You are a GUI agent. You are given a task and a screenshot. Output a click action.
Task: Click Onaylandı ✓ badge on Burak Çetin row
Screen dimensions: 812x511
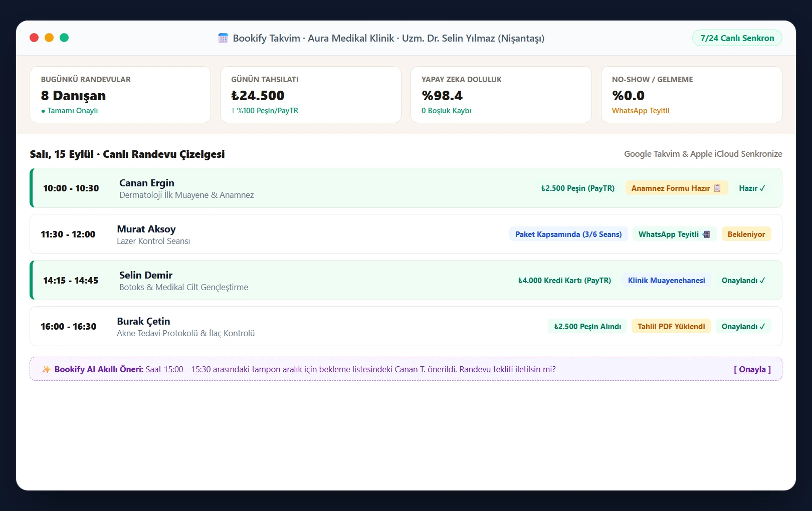tap(743, 327)
